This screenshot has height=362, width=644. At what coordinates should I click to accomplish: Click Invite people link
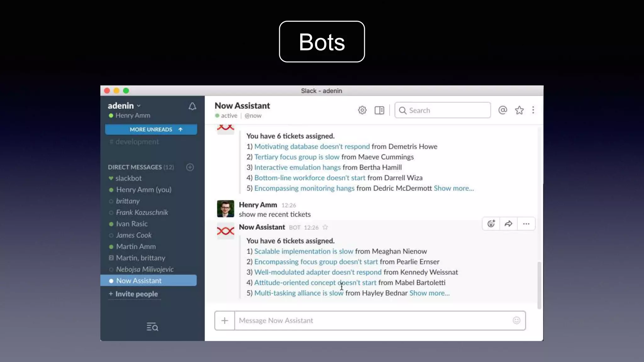click(136, 294)
